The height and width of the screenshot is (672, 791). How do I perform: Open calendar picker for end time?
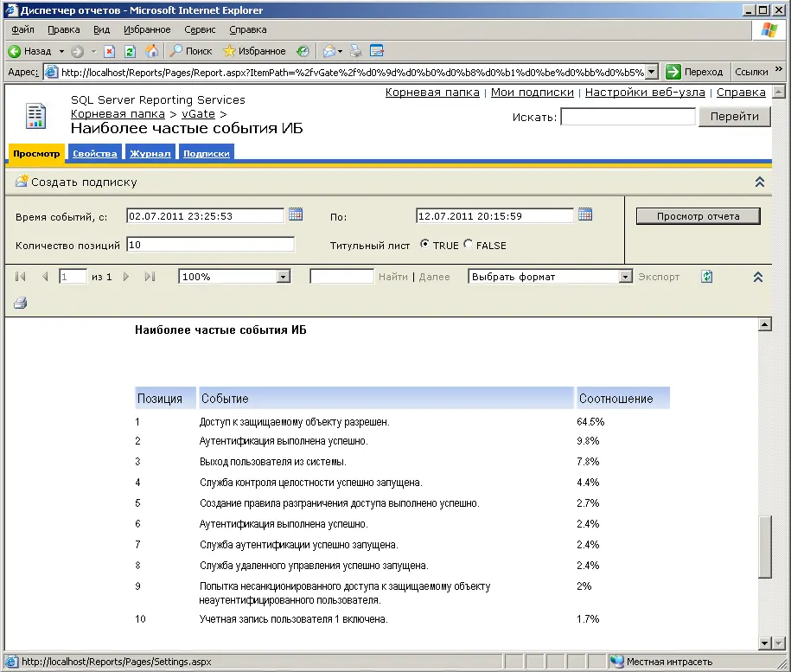coord(585,214)
